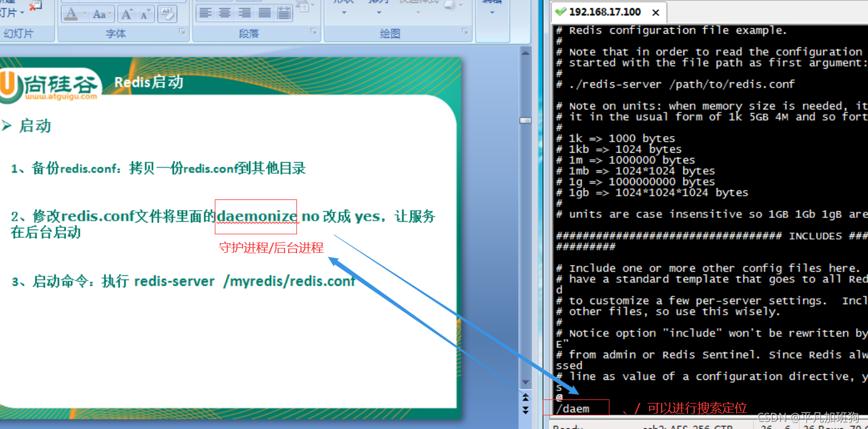Click the slide pane scroll-down arrow

[x=525, y=383]
